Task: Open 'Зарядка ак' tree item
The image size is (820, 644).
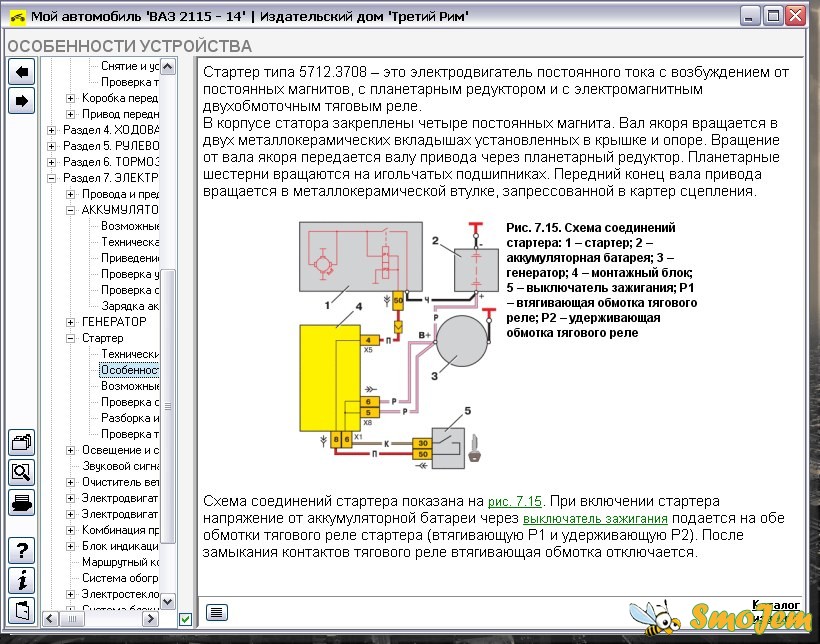Action: coord(130,306)
